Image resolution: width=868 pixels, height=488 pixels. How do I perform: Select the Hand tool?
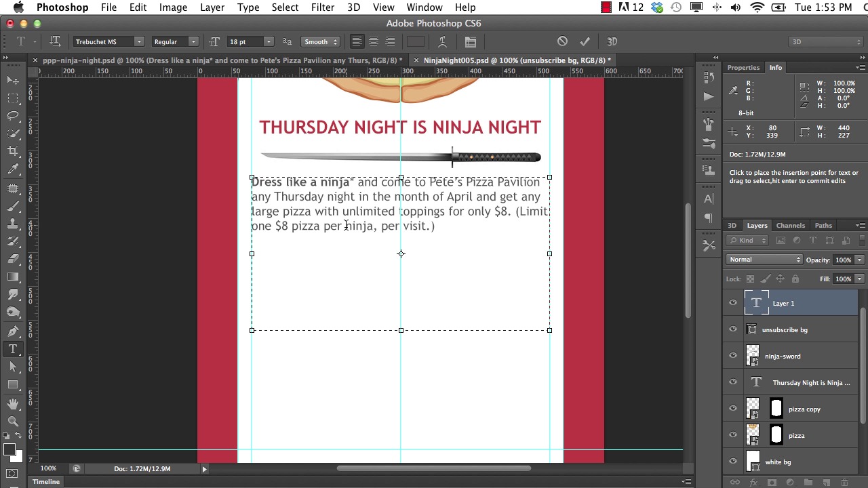(13, 403)
